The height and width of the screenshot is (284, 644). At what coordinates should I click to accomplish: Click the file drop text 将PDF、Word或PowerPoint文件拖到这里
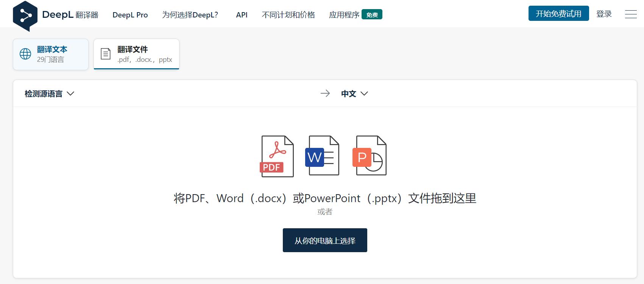tap(325, 198)
